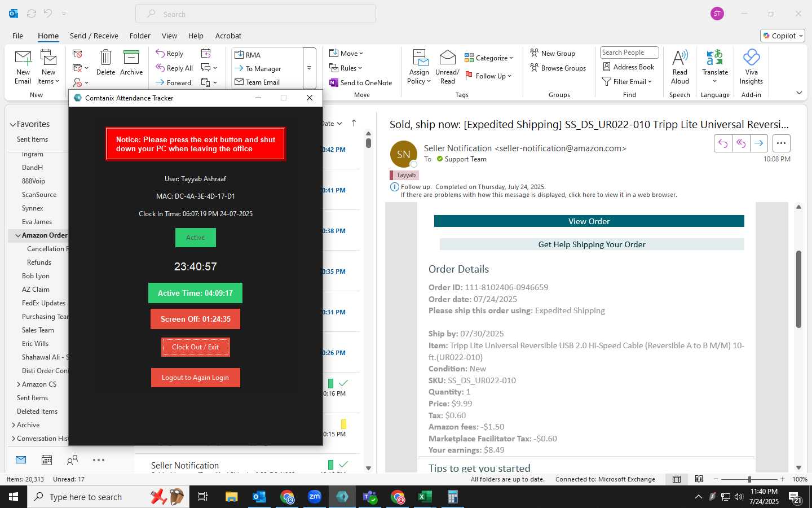This screenshot has width=812, height=508.
Task: Select the Team Email quick step
Action: pos(257,82)
